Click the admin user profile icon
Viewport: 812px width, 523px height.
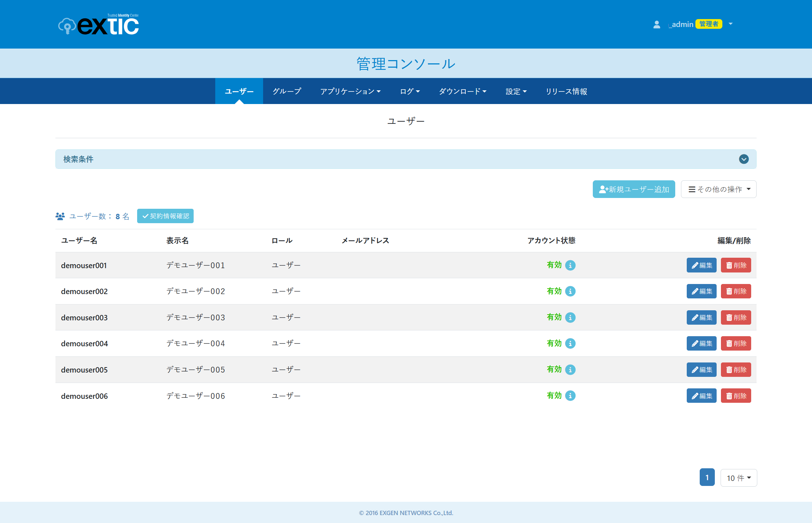tap(657, 24)
